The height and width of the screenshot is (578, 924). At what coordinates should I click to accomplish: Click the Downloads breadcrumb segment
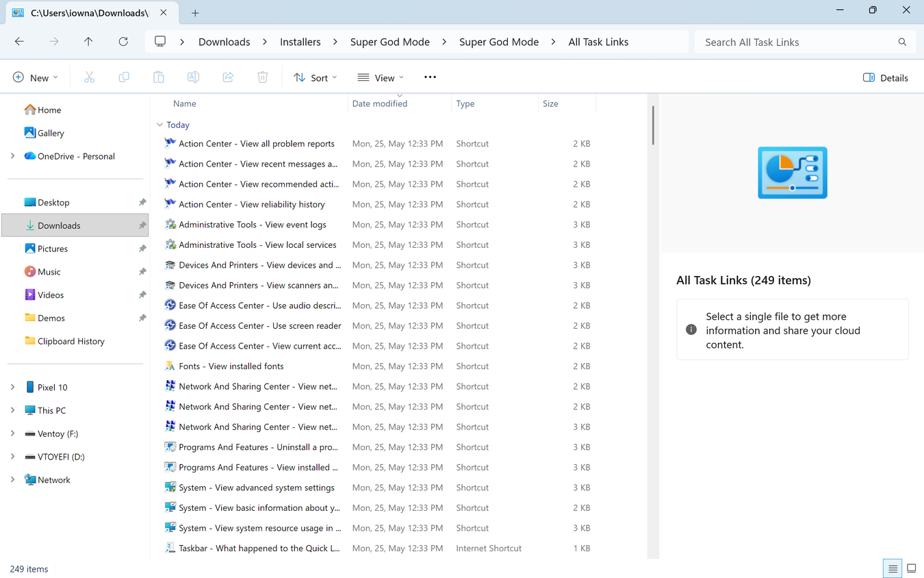pos(224,42)
